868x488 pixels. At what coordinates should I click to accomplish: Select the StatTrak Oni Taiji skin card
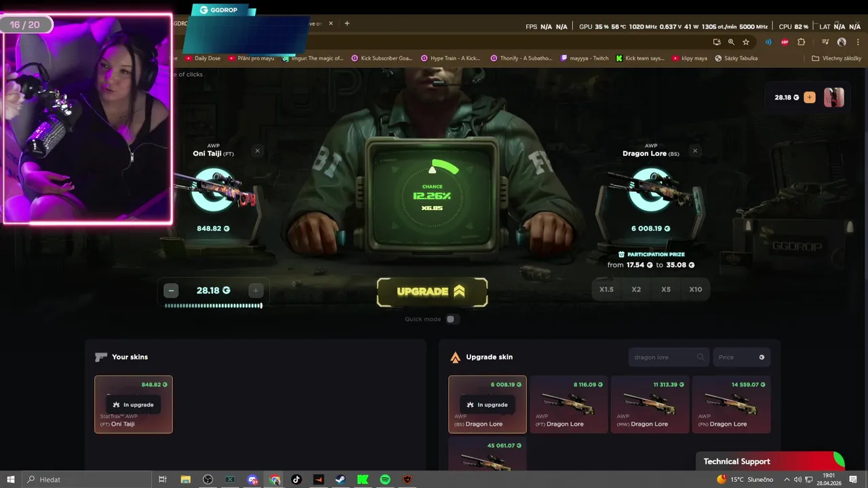134,405
